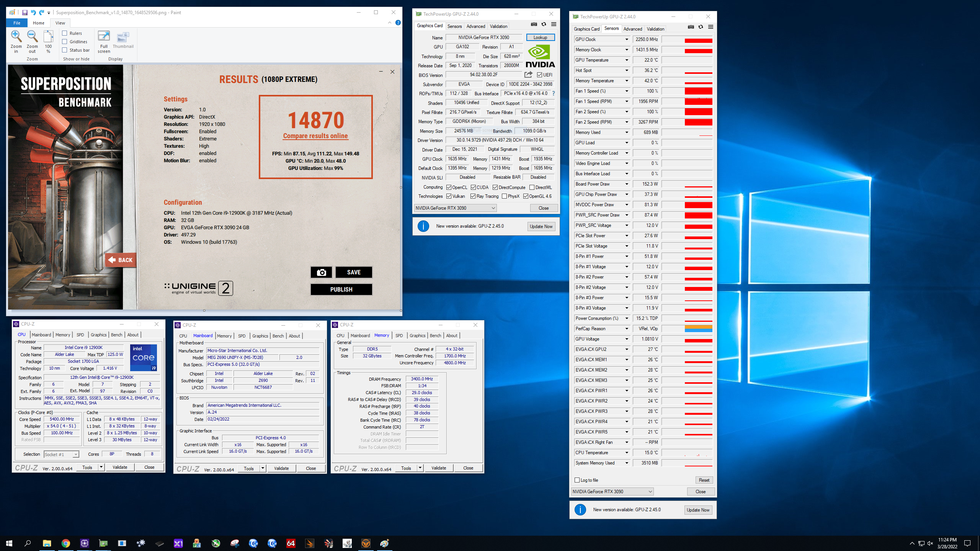Click refresh icon in GPU-Z Graphics Card window

pos(544,24)
